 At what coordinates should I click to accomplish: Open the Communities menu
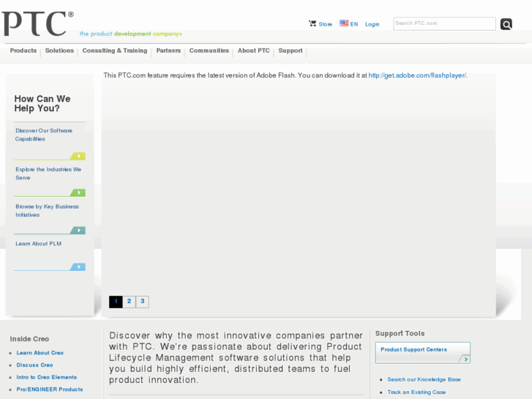(209, 51)
